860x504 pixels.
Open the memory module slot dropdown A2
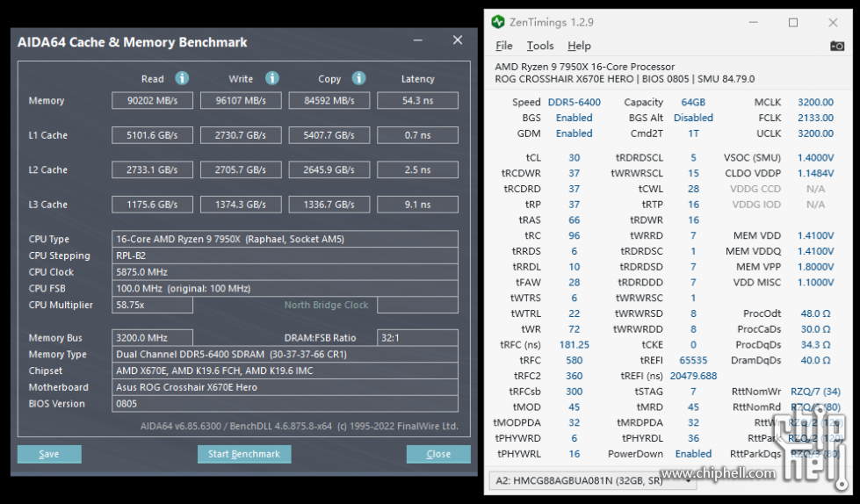pos(592,481)
